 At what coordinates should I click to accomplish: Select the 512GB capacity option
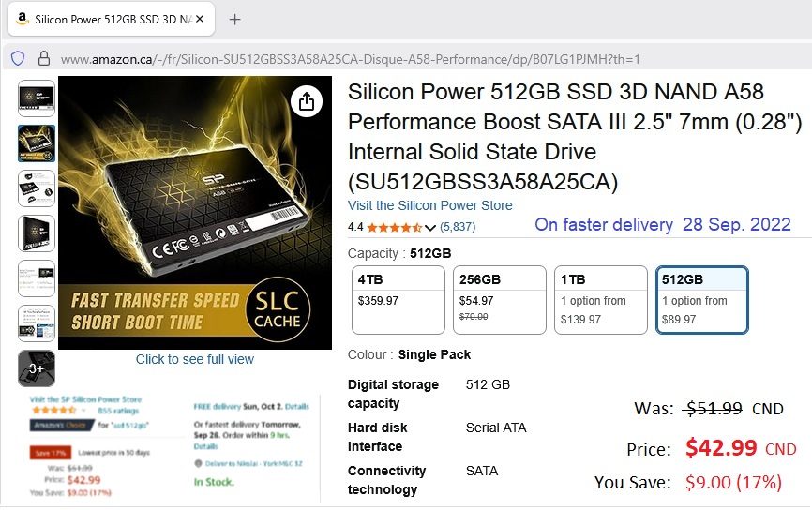point(702,300)
